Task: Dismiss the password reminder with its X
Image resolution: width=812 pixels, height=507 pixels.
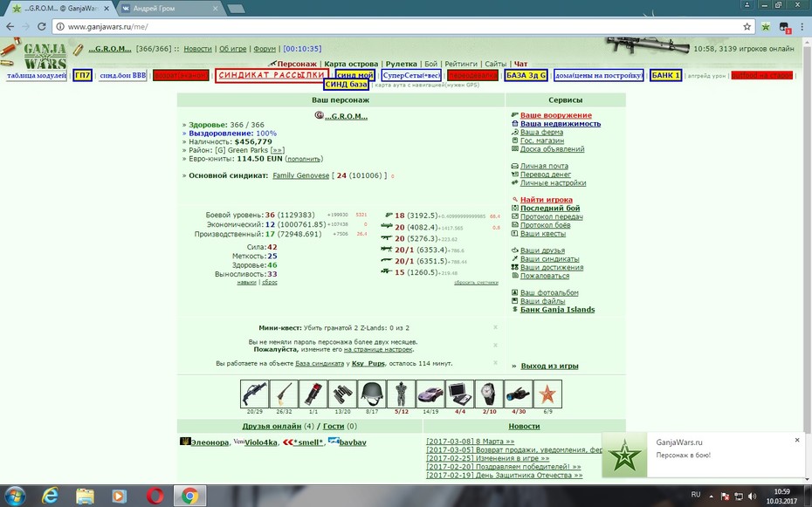Action: pos(496,345)
